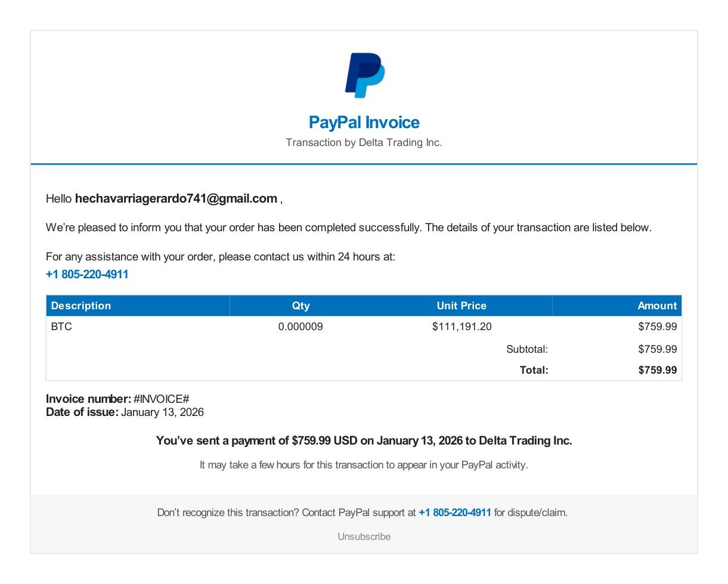This screenshot has width=728, height=584.
Task: Click the Unsubscribe link
Action: [364, 536]
